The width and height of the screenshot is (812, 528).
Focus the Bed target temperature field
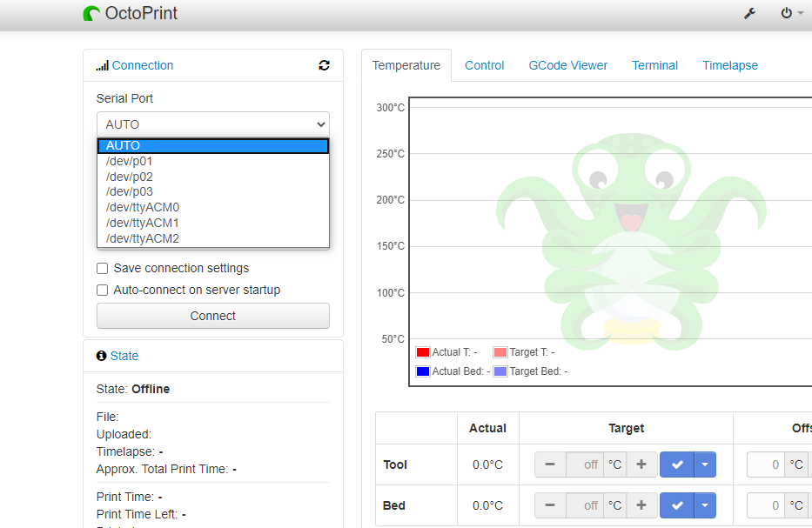point(585,505)
